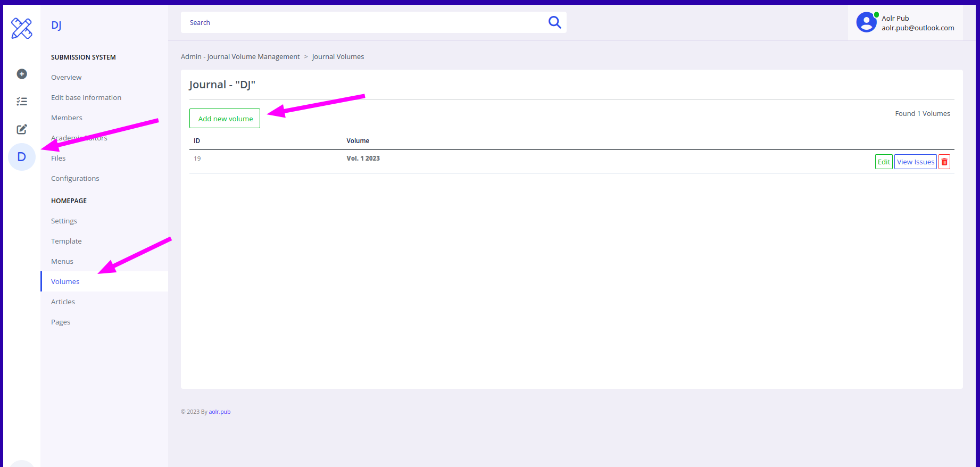Open Homepage Settings menu item

point(64,221)
